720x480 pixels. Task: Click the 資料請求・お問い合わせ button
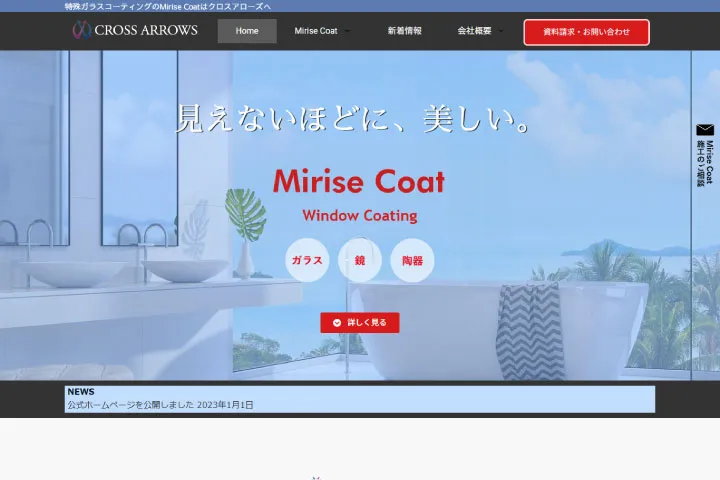586,32
